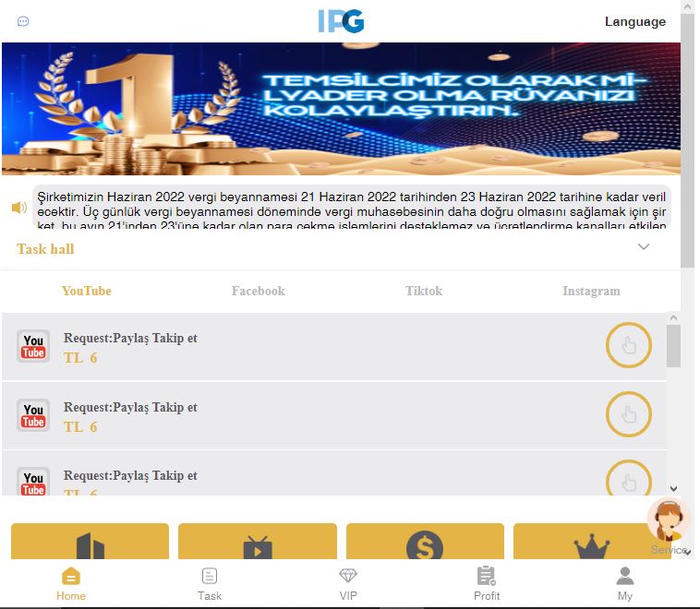The width and height of the screenshot is (700, 609).
Task: Tap the first task's hand-pointer claim button
Action: (629, 345)
